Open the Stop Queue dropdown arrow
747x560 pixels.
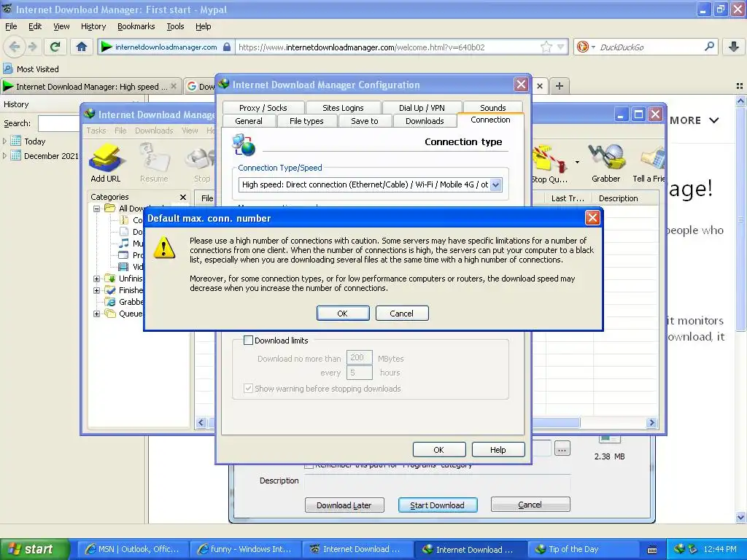[578, 163]
